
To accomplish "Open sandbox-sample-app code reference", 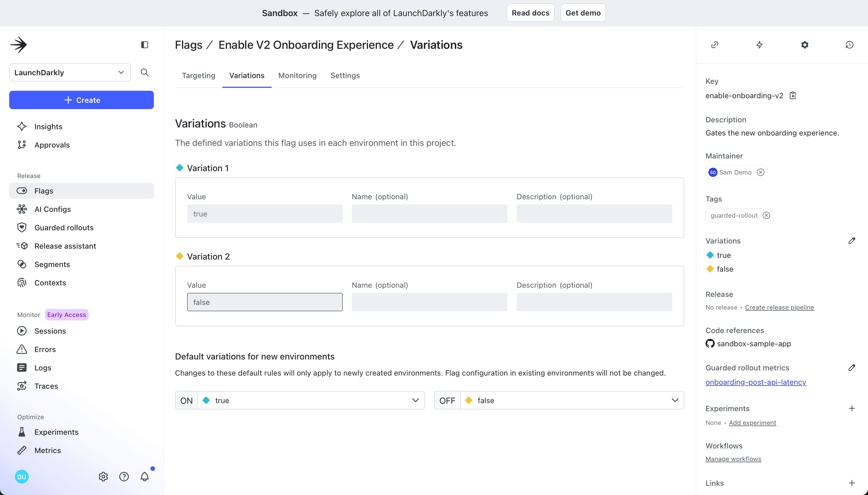I will click(754, 344).
